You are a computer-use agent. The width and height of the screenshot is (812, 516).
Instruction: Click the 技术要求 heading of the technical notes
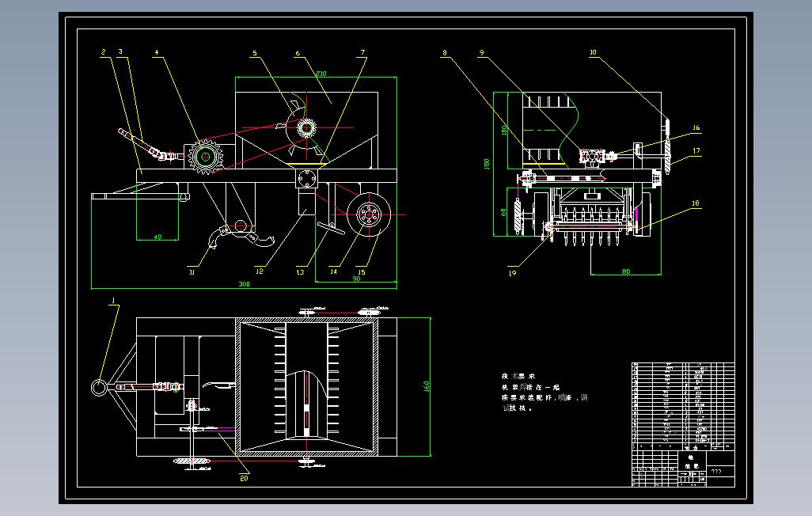[x=518, y=376]
